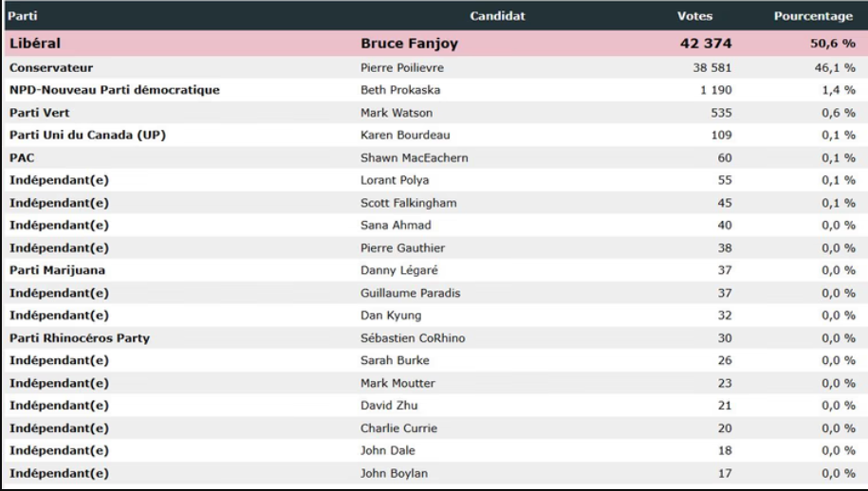Click the Votes column header

tap(695, 17)
